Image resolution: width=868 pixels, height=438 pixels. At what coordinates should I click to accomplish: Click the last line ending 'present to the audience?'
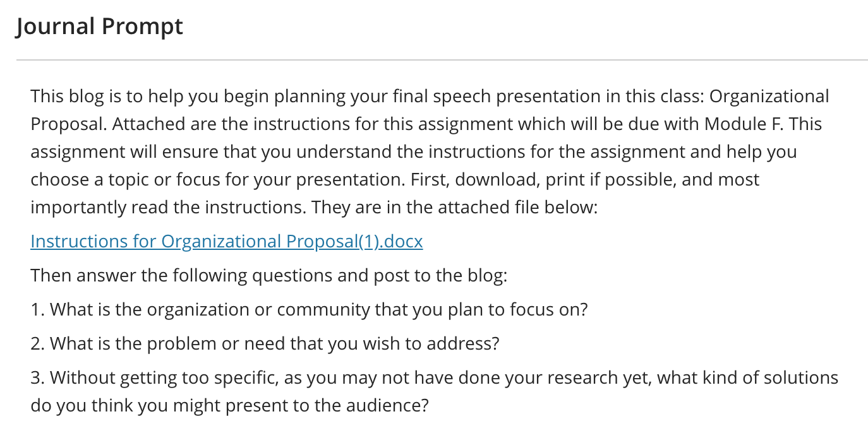point(229,405)
